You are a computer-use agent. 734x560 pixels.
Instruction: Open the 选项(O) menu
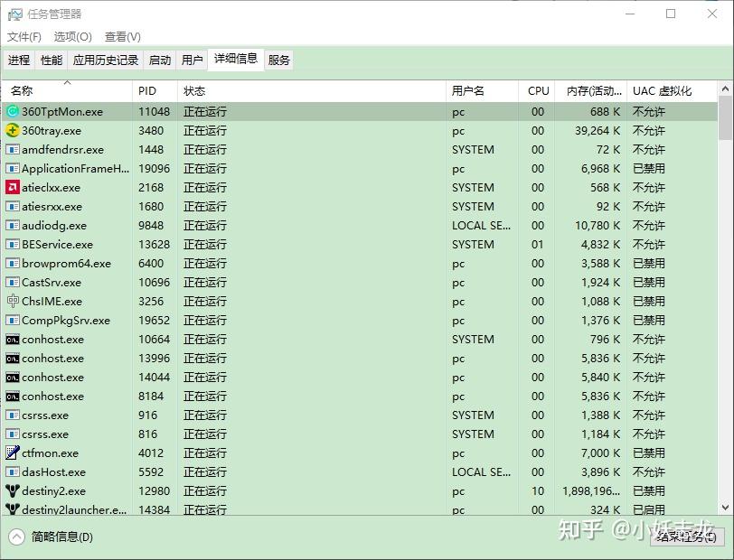(72, 36)
